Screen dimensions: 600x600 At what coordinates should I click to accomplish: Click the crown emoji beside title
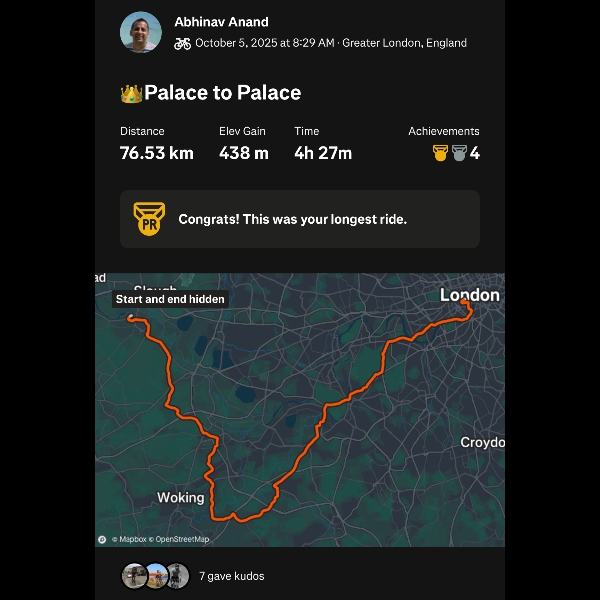(131, 94)
